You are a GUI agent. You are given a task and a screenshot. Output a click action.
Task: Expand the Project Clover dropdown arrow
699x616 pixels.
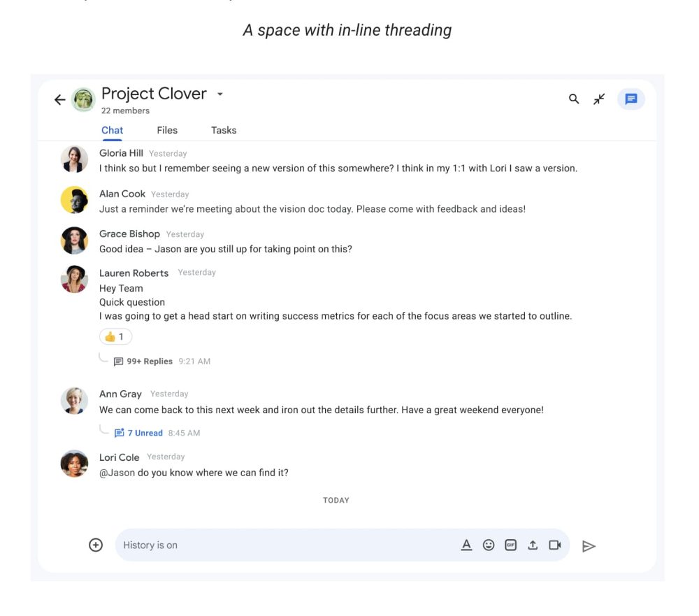219,94
